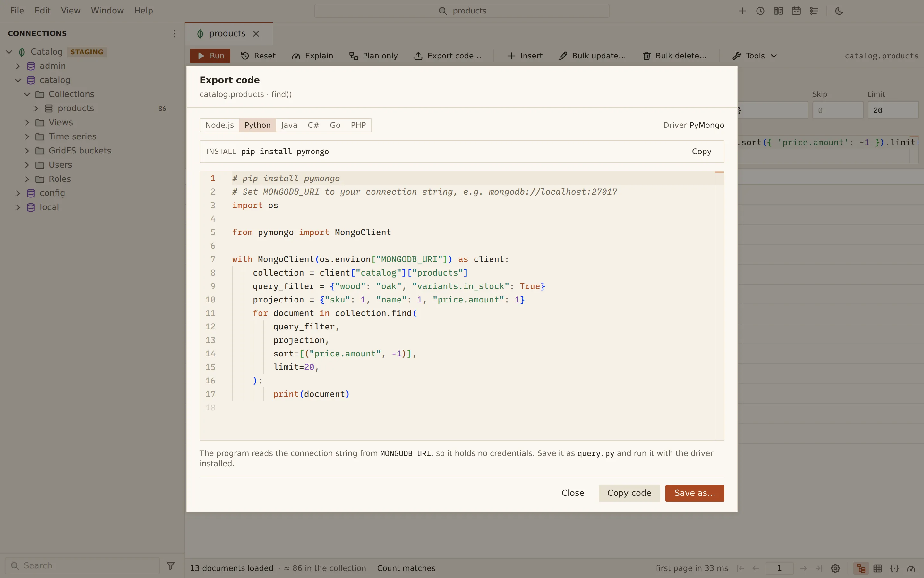Expand the Views folder
The width and height of the screenshot is (924, 578).
click(x=27, y=123)
